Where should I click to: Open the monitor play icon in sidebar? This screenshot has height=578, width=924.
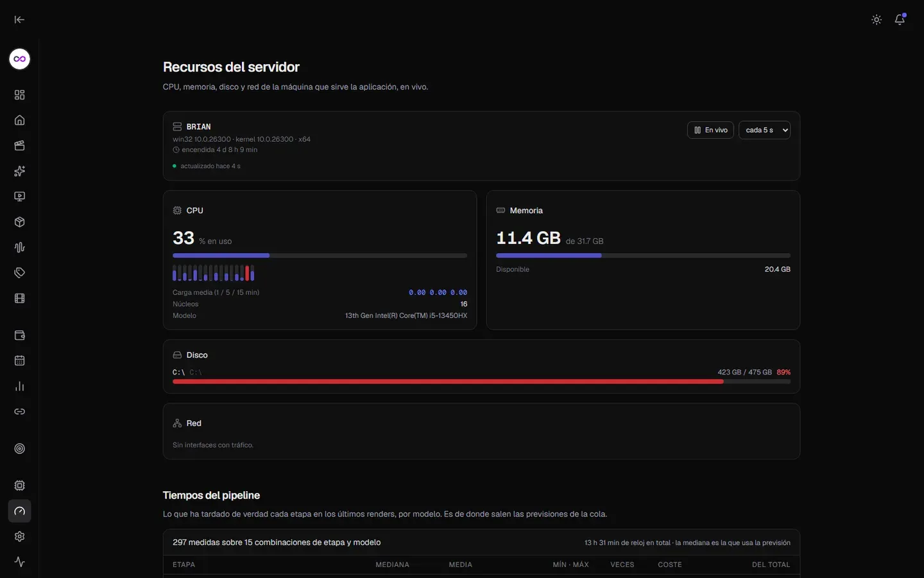(x=20, y=197)
